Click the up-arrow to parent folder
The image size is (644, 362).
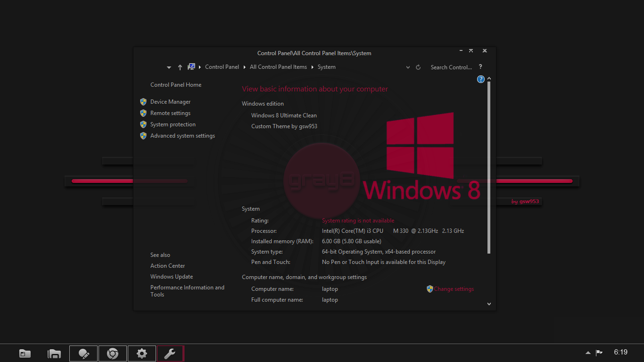tap(180, 67)
